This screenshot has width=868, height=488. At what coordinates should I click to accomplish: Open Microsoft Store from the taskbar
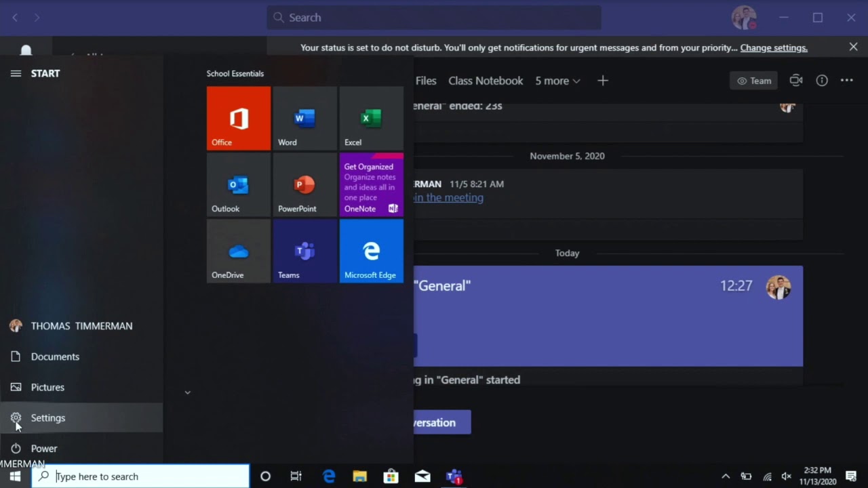(391, 476)
